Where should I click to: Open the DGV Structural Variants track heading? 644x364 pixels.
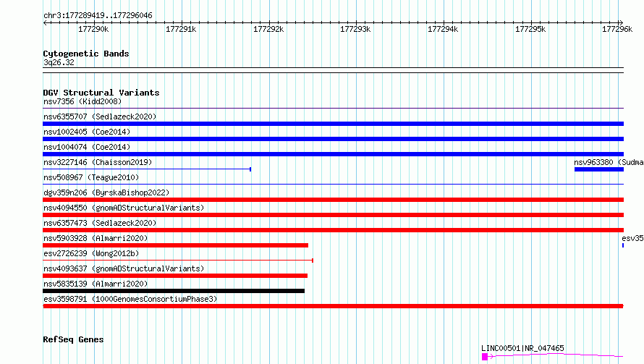tap(101, 93)
